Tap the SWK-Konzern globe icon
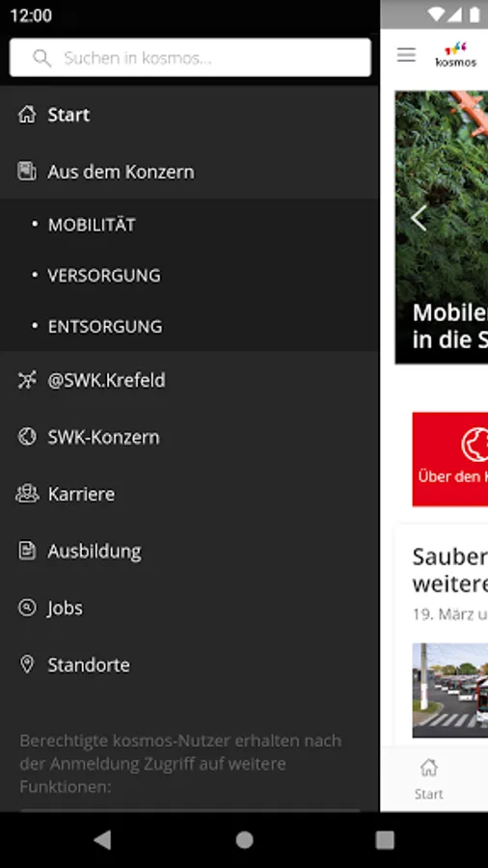The image size is (488, 868). [27, 437]
